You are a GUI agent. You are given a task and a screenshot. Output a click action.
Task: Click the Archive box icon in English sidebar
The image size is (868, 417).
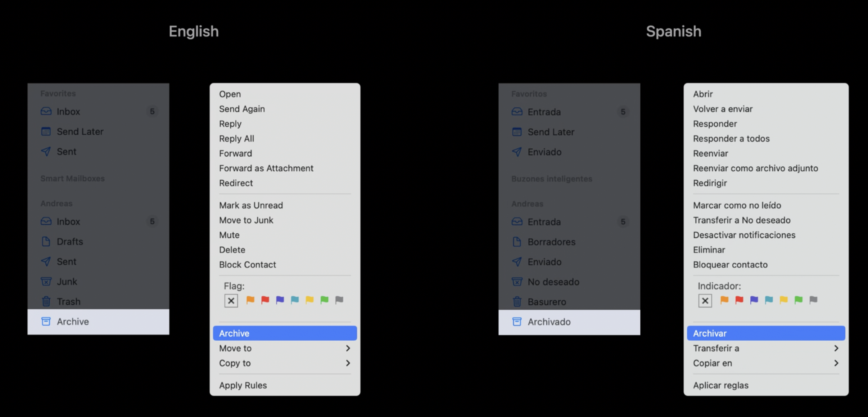coord(46,321)
